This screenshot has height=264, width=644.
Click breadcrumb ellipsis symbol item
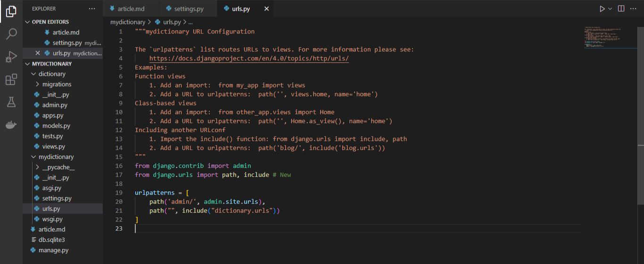(x=190, y=22)
